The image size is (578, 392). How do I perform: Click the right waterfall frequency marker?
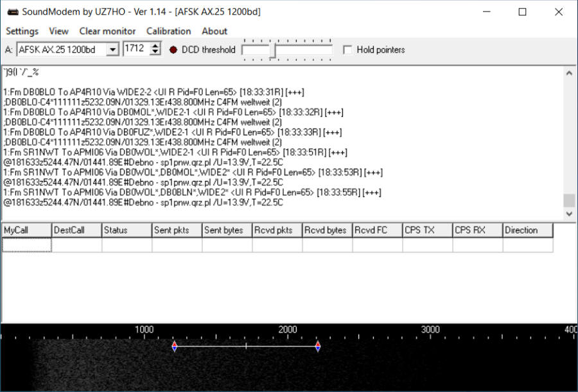coord(317,346)
